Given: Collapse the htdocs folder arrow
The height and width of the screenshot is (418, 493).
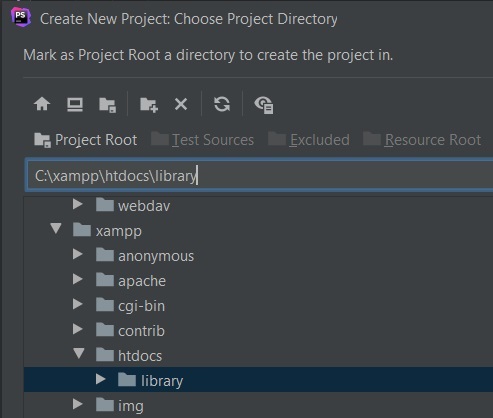Looking at the screenshot, I should click(79, 353).
